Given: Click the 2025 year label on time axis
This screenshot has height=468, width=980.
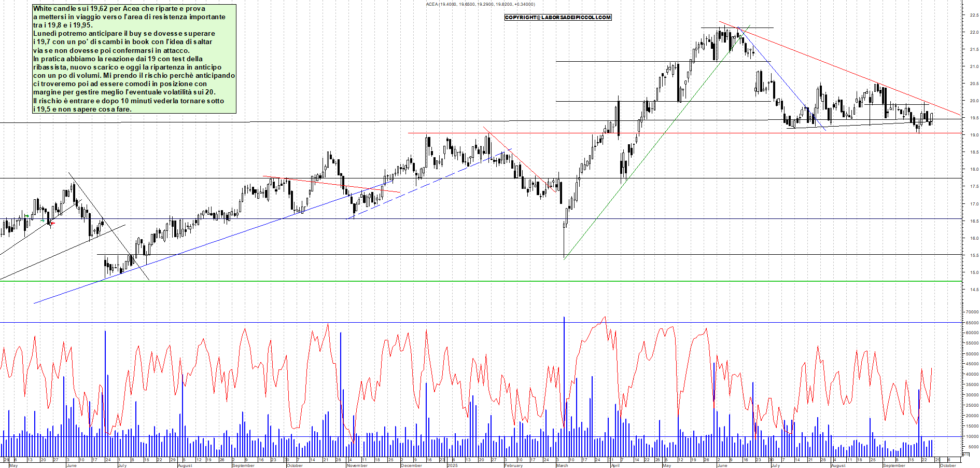Looking at the screenshot, I should pyautogui.click(x=453, y=465).
